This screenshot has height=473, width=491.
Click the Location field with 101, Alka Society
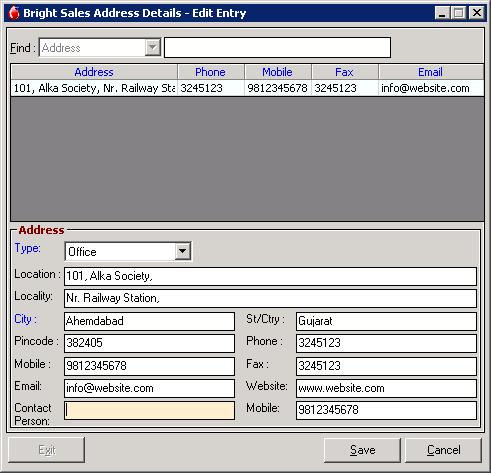click(270, 276)
